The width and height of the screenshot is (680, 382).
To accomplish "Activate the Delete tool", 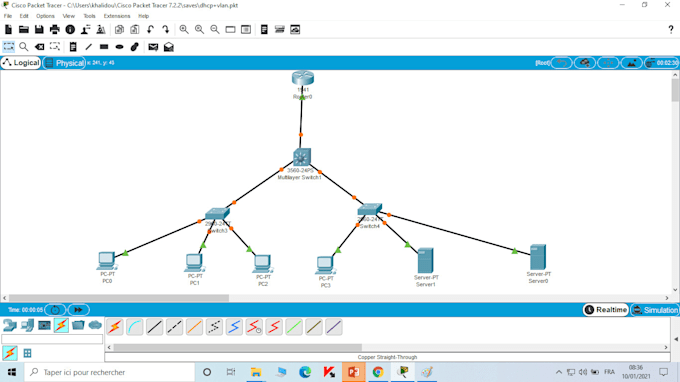I will (39, 47).
